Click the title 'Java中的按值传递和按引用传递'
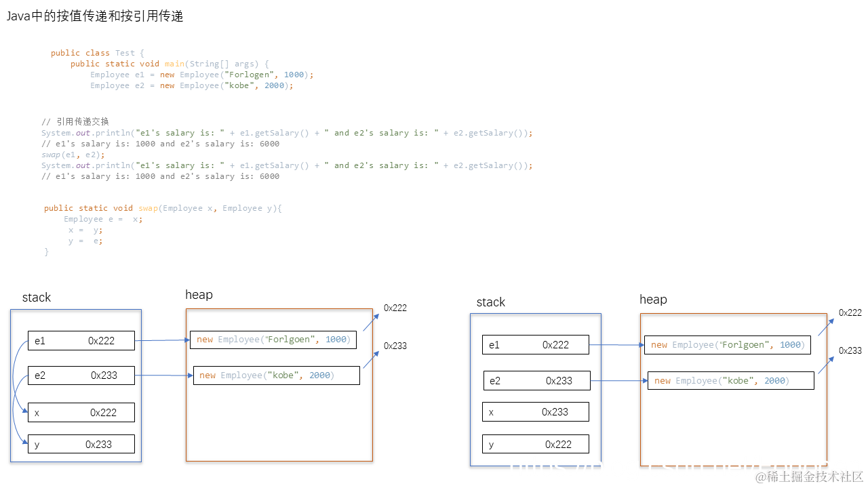 coord(95,17)
